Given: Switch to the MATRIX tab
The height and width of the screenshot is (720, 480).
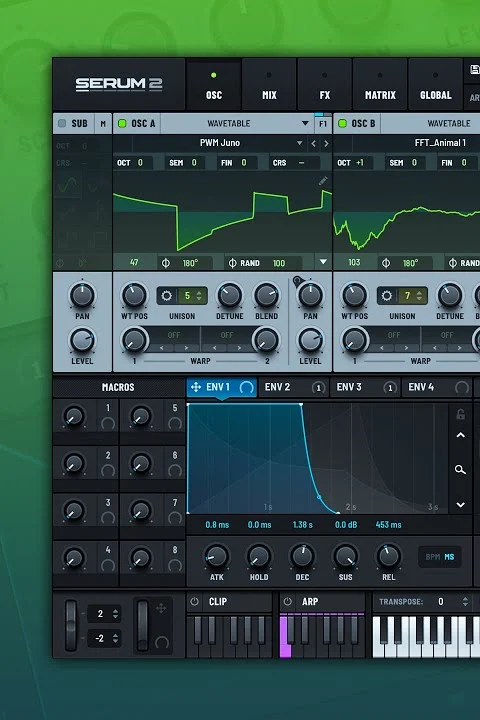Looking at the screenshot, I should [380, 85].
